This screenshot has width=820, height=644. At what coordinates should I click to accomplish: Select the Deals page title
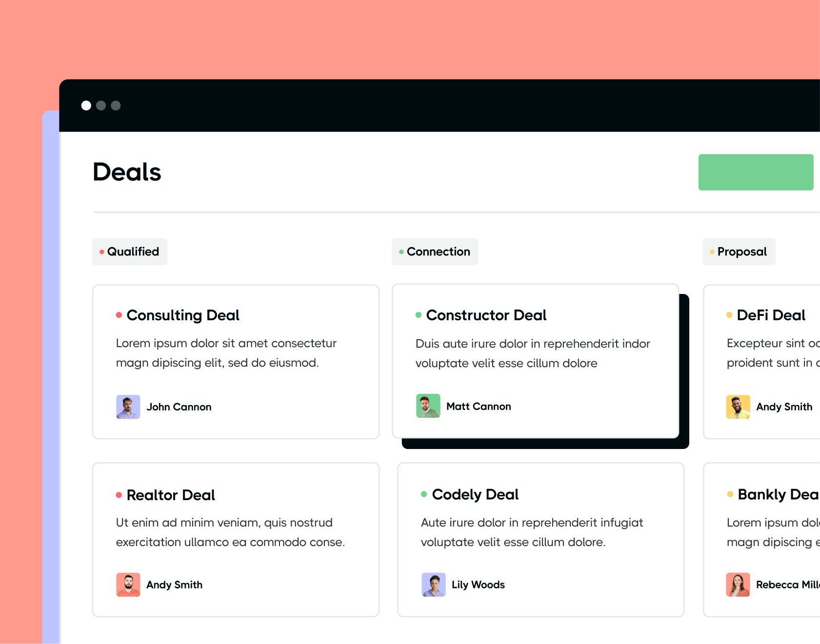click(x=126, y=172)
